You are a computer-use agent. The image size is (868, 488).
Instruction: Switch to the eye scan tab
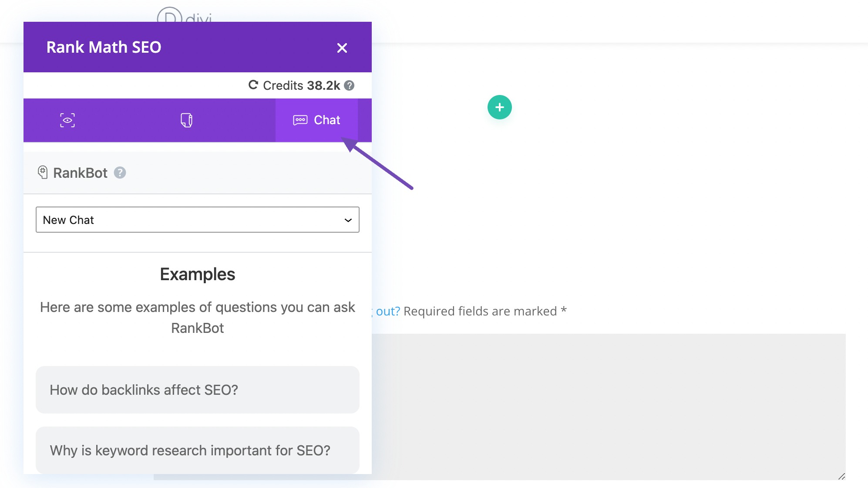point(67,120)
